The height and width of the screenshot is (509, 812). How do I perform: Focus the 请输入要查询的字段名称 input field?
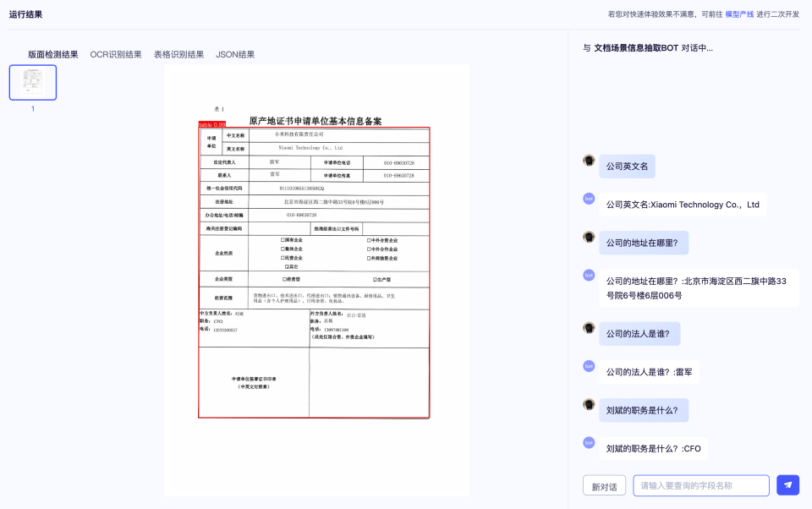(700, 485)
